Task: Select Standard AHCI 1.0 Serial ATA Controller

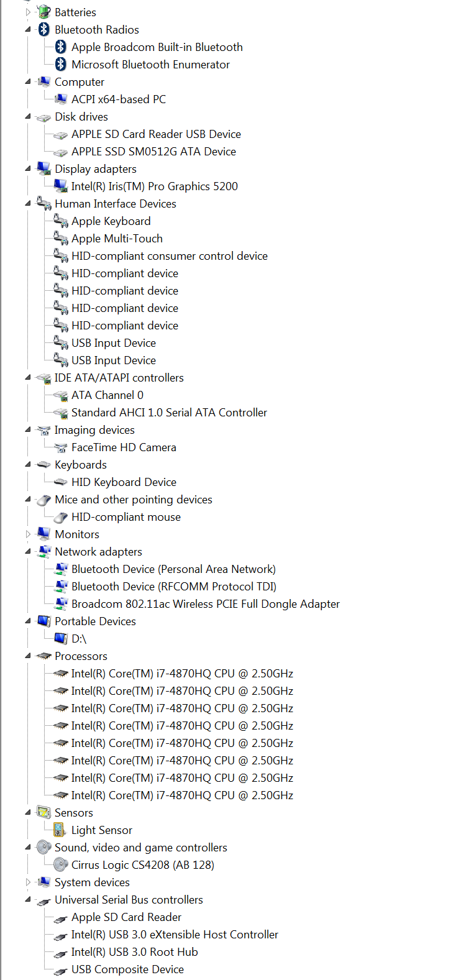Action: point(169,413)
